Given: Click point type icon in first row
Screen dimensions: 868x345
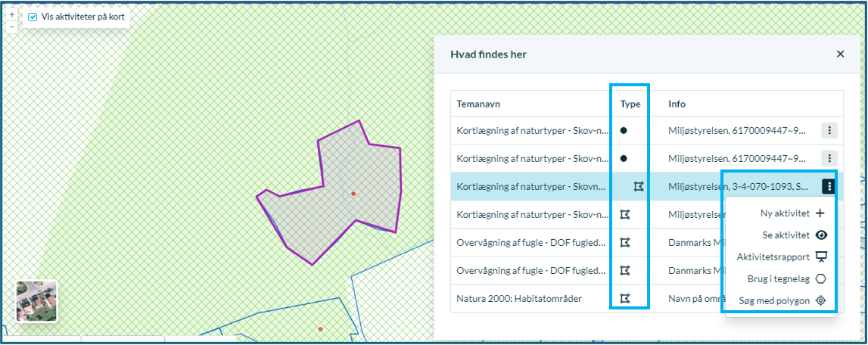Looking at the screenshot, I should click(x=624, y=131).
